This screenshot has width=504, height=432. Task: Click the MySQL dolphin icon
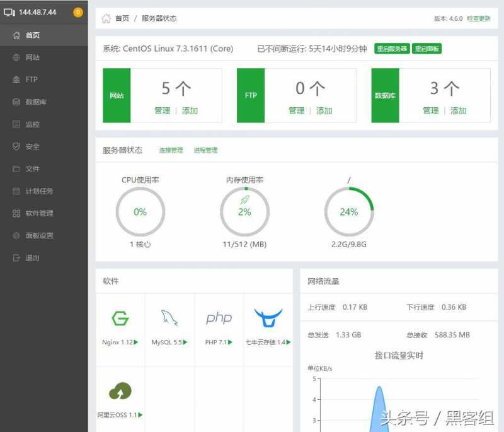[x=169, y=318]
